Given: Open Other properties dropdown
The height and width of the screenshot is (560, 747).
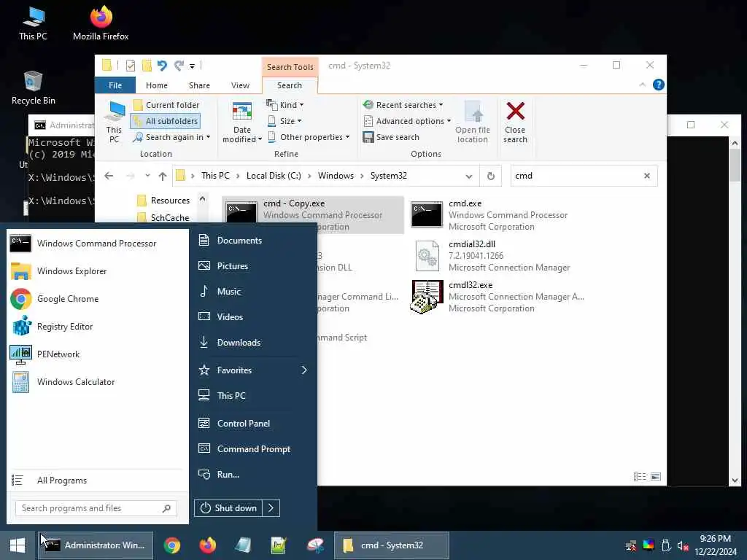Looking at the screenshot, I should (x=309, y=137).
